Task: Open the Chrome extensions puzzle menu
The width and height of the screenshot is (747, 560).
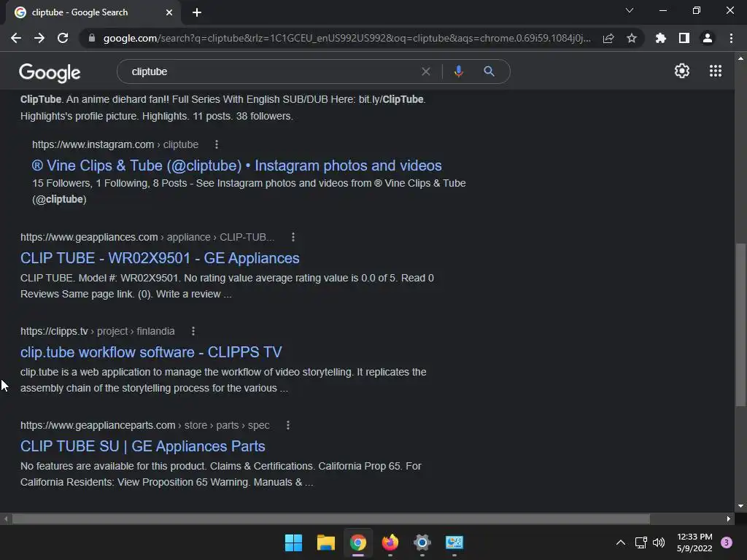Action: [660, 38]
